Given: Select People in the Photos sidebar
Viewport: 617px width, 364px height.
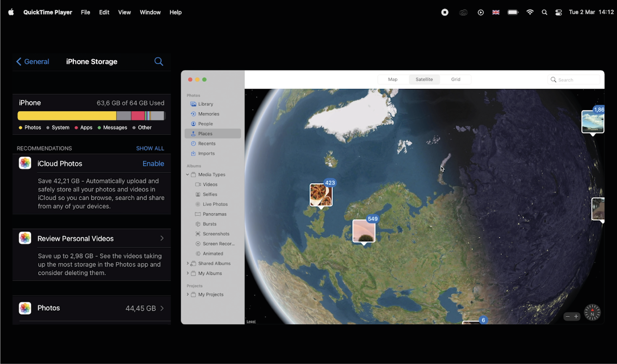Looking at the screenshot, I should [x=205, y=124].
